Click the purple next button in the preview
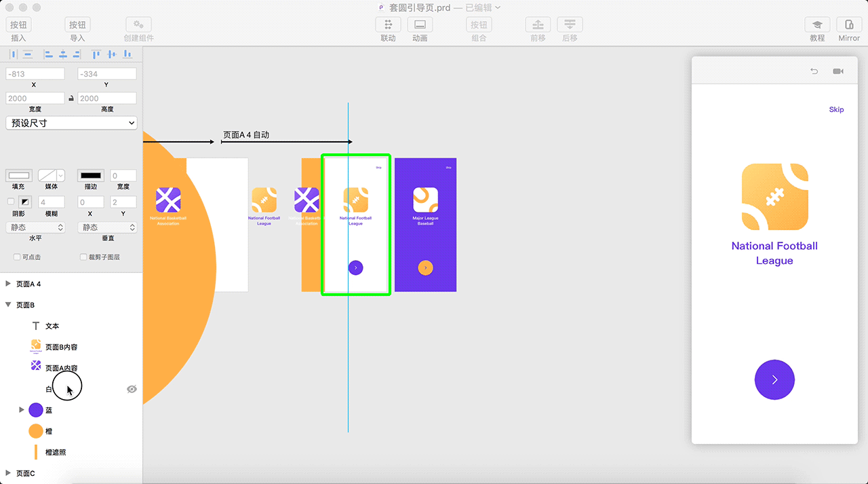The height and width of the screenshot is (484, 868). click(x=774, y=379)
